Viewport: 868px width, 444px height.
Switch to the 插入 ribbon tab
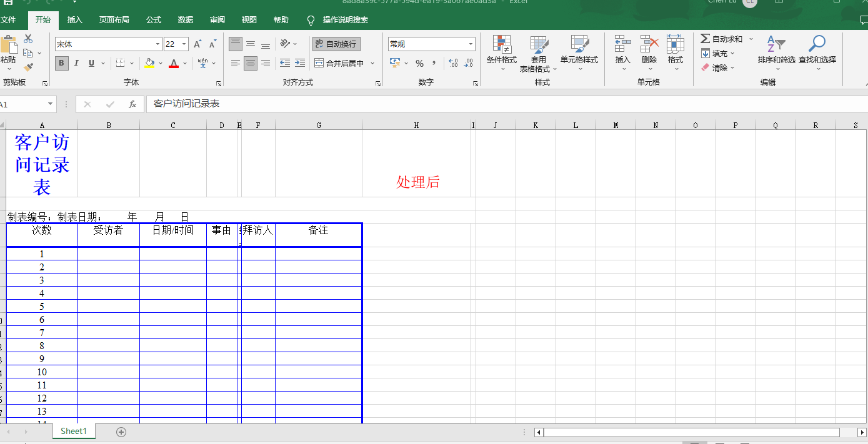74,19
